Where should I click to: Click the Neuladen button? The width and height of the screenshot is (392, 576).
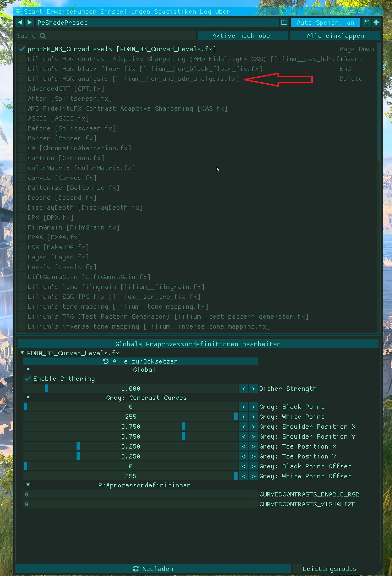(153, 569)
